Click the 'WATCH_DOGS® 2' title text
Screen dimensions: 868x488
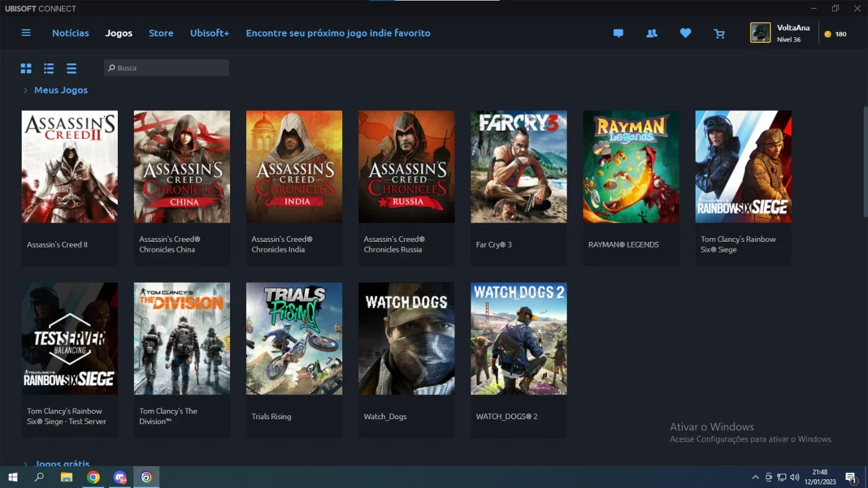coord(507,416)
